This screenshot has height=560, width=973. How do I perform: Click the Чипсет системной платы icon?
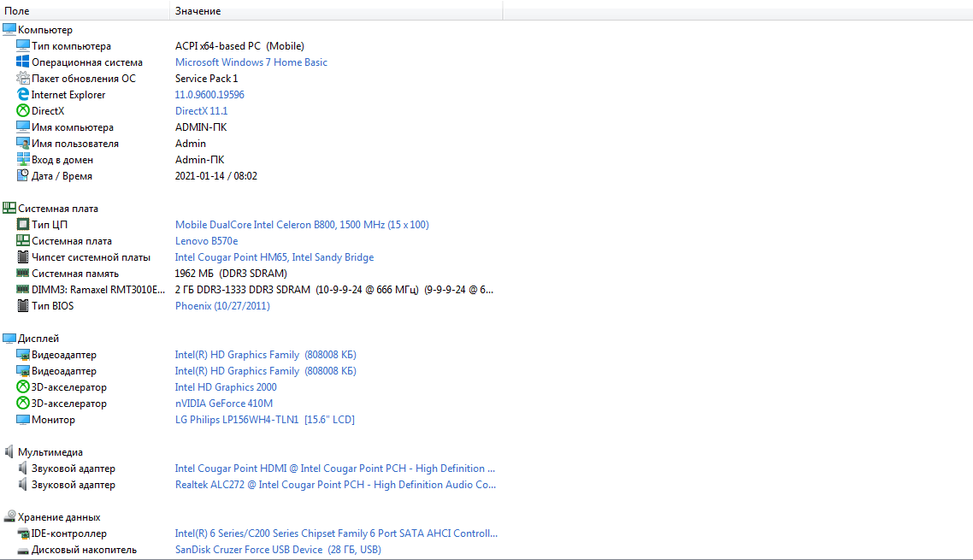23,256
